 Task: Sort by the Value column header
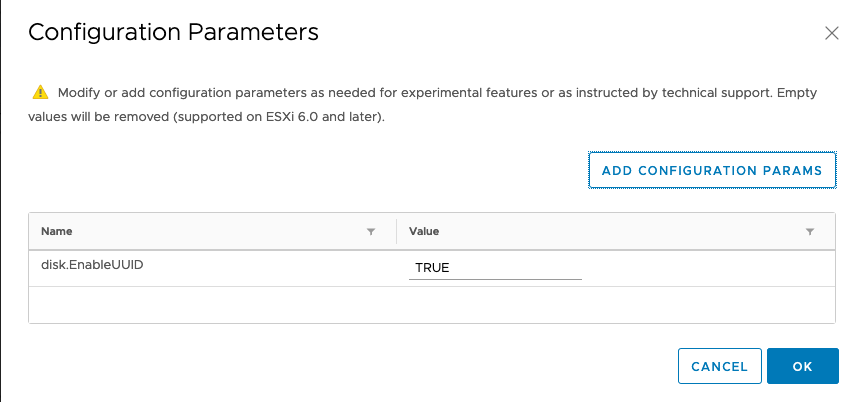point(424,231)
